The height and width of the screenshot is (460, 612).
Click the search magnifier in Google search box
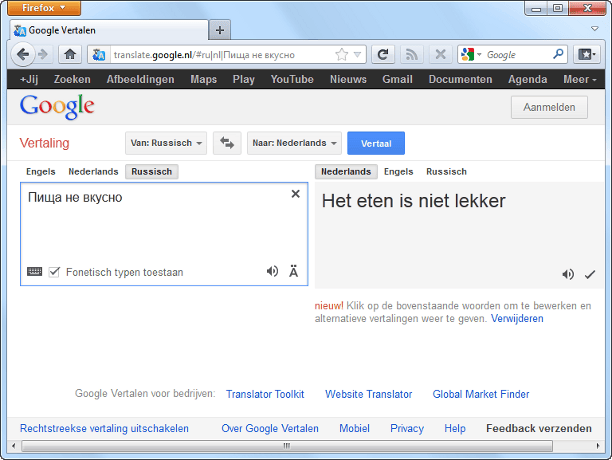click(x=558, y=54)
